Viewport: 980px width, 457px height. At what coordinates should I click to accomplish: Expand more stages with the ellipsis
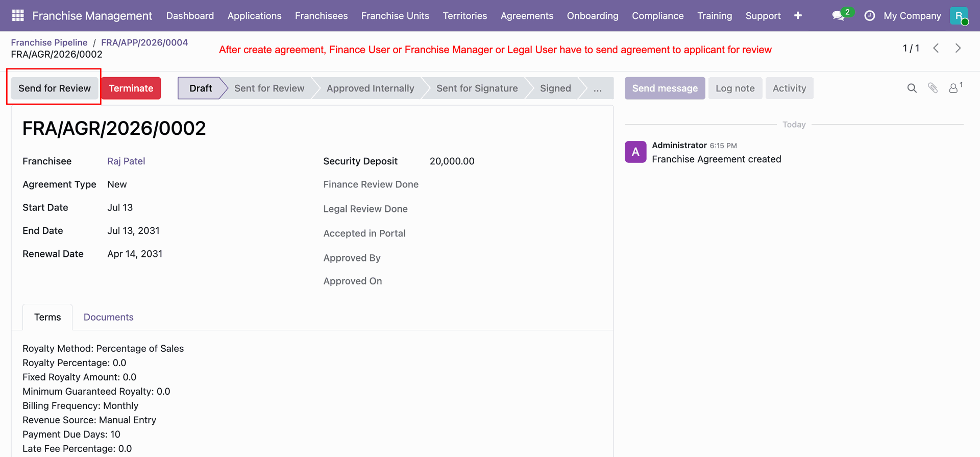597,88
